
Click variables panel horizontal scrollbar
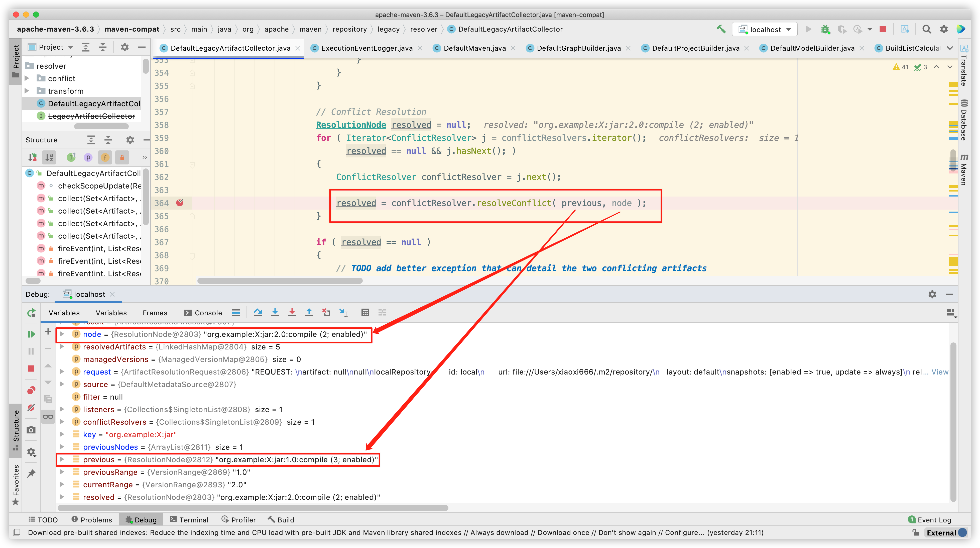[253, 508]
